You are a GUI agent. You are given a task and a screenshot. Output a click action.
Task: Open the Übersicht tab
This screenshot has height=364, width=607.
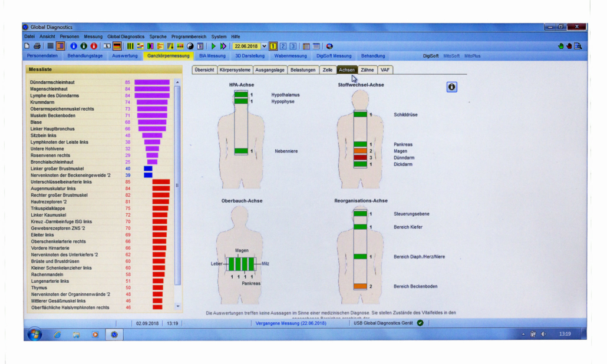tap(204, 70)
